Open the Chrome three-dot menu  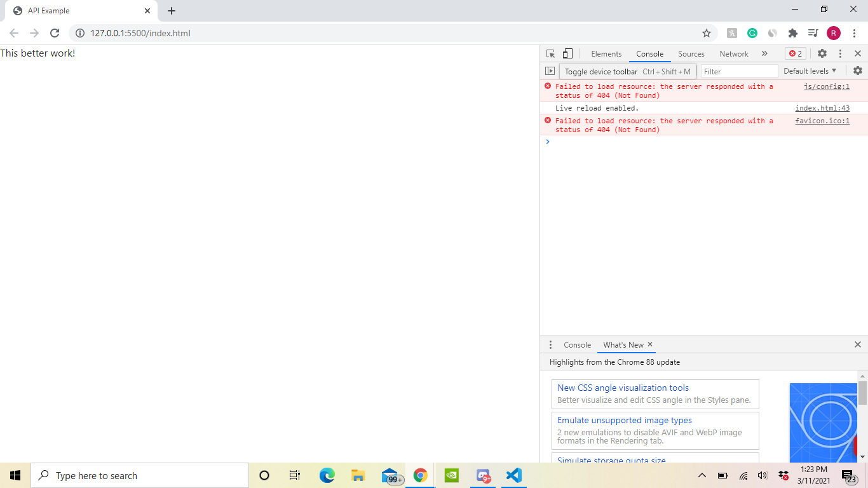pyautogui.click(x=854, y=33)
